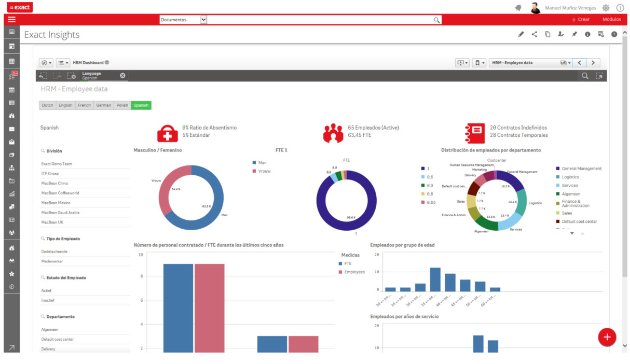Click the Crear menu item
The image size is (630, 364).
(580, 20)
